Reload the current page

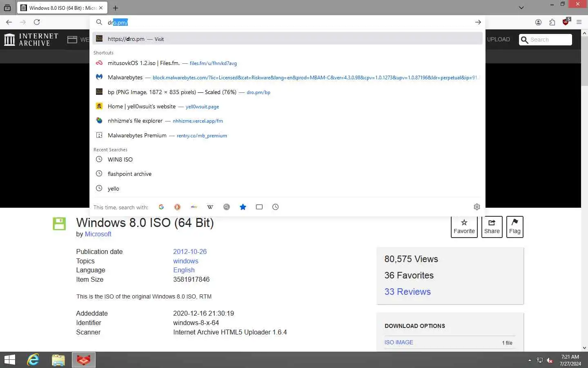point(37,22)
